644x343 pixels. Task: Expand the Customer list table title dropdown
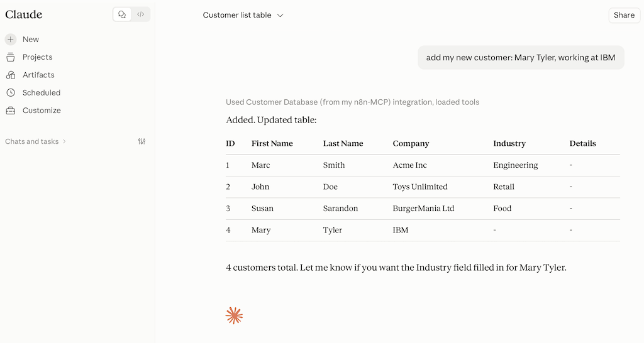click(x=243, y=15)
